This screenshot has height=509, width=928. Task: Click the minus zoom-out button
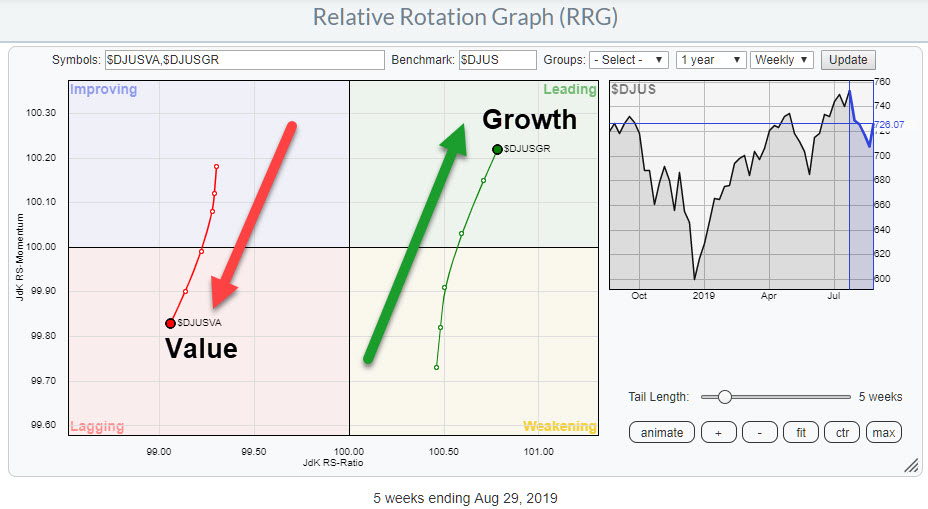click(x=759, y=432)
